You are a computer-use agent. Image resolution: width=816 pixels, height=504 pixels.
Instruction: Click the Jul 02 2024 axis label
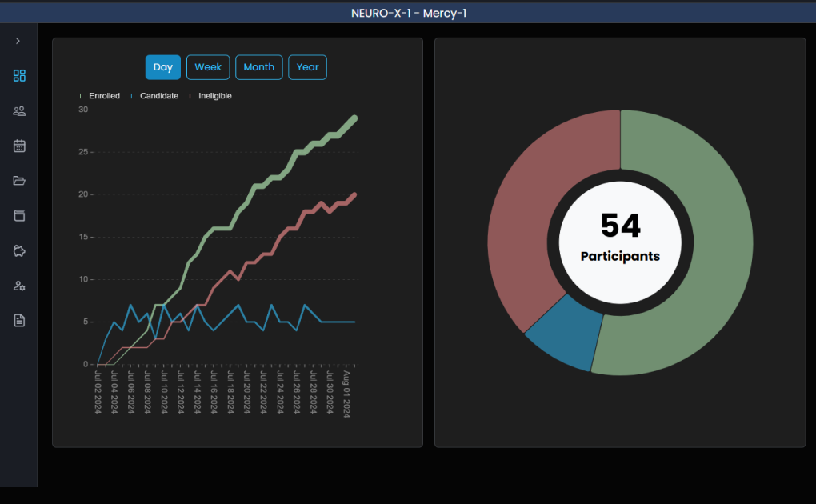click(x=98, y=393)
